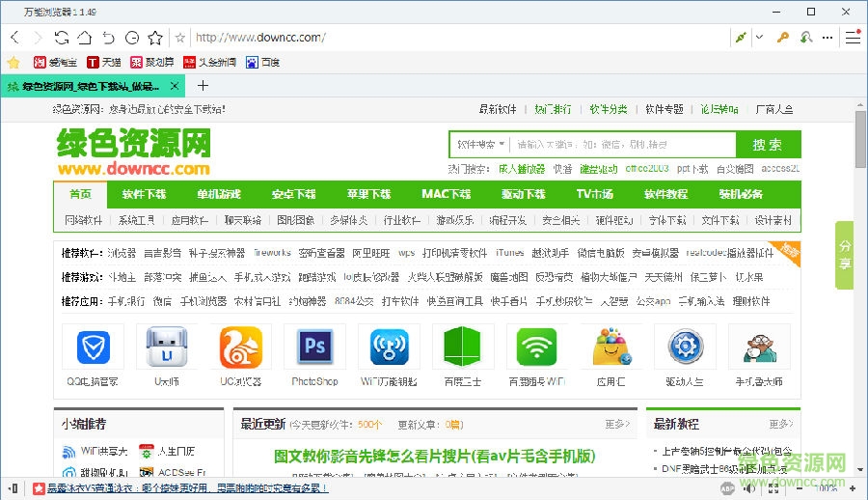Open the browser home page
The width and height of the screenshot is (868, 500).
tap(85, 37)
